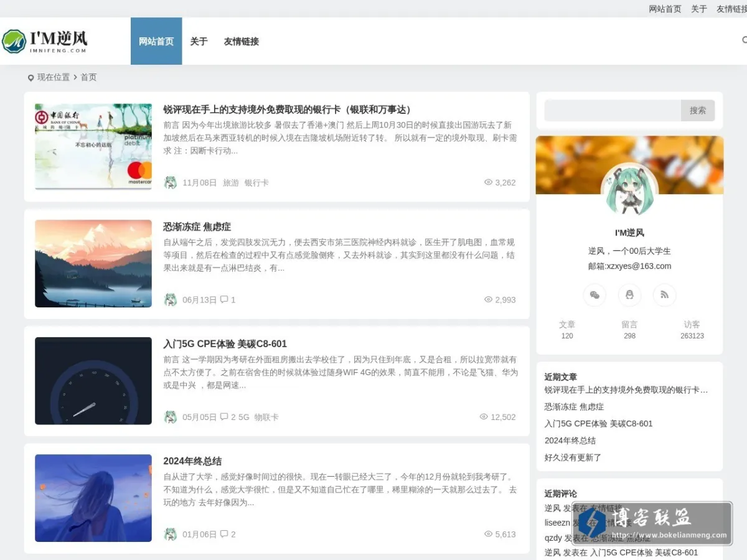747x560 pixels.
Task: Click the comment icon on 恐渐冻症 post
Action: 224,299
